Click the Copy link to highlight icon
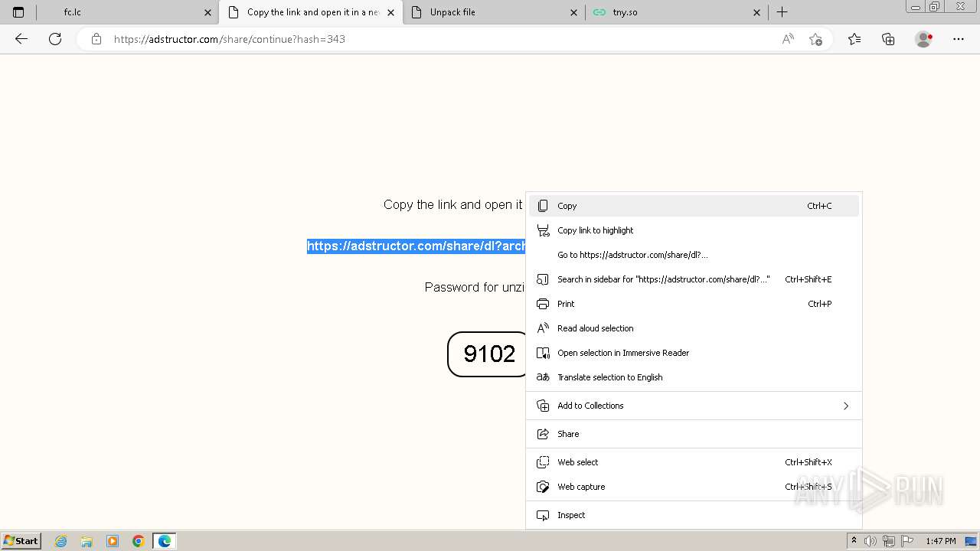Image resolution: width=980 pixels, height=551 pixels. pos(543,230)
